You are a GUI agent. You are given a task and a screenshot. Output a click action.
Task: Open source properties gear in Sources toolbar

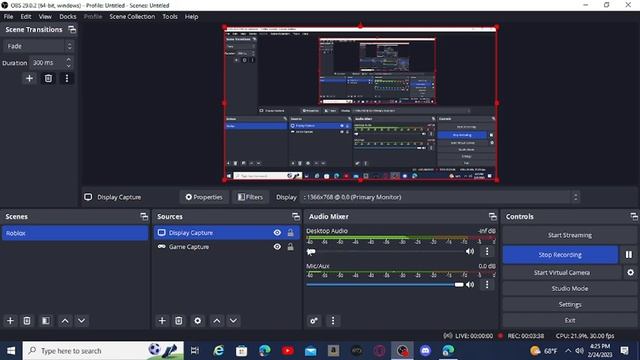[198, 321]
